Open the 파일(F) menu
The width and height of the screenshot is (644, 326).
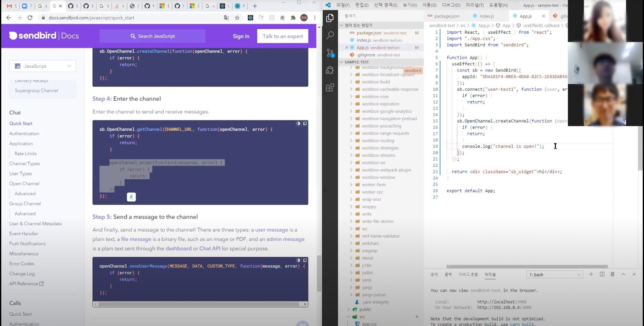pyautogui.click(x=343, y=5)
